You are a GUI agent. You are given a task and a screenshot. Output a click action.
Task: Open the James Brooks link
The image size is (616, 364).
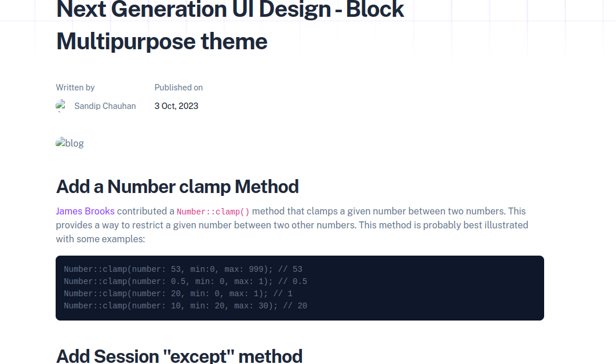click(x=85, y=211)
